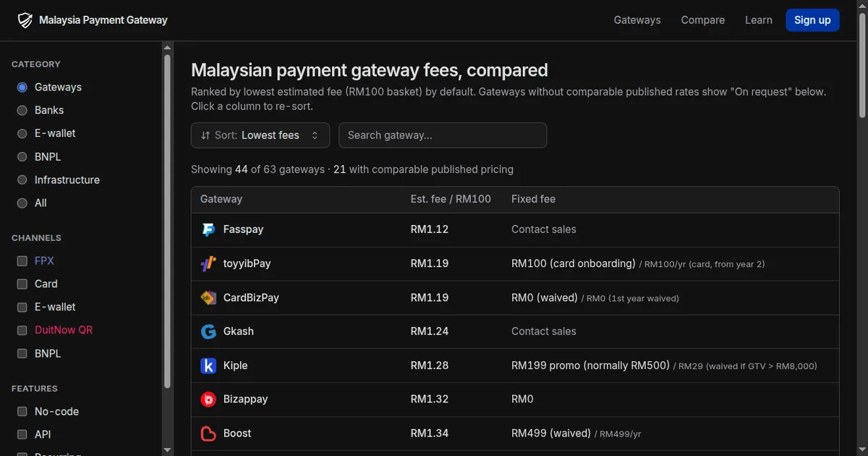Click the Malaysia Payment Gateway shield logo
The width and height of the screenshot is (868, 456).
point(25,20)
